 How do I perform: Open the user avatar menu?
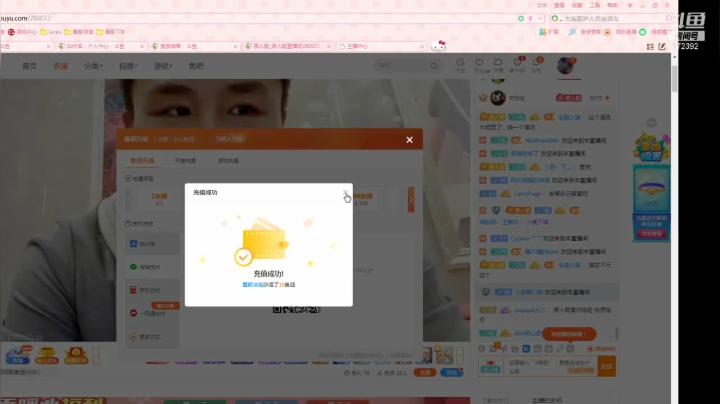[566, 66]
